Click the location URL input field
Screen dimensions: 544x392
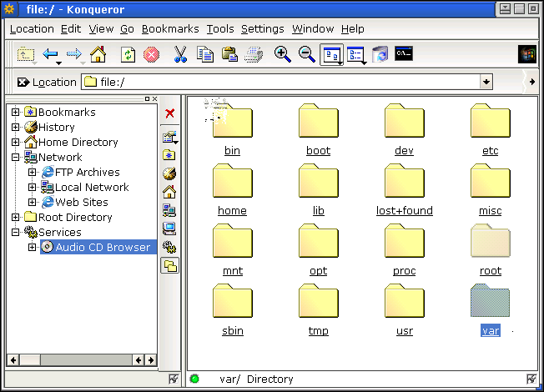click(281, 82)
